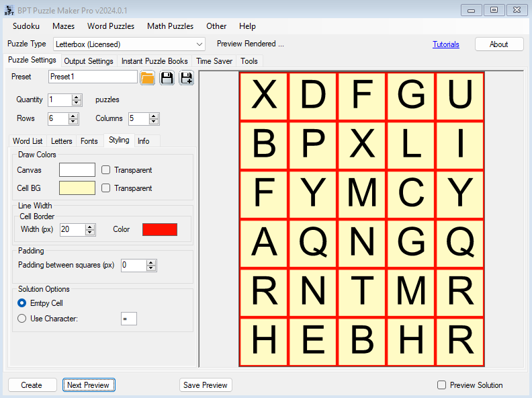Click the save preset floppy disk icon

coord(167,77)
